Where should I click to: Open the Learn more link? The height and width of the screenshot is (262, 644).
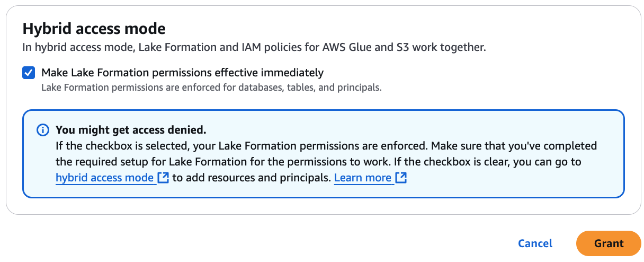362,178
